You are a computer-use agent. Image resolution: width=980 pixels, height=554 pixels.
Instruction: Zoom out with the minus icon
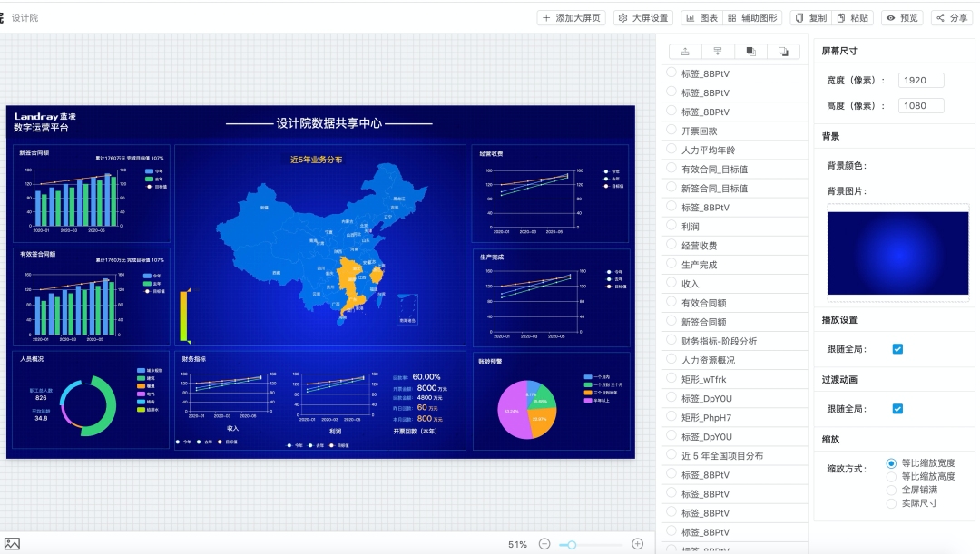tap(544, 544)
